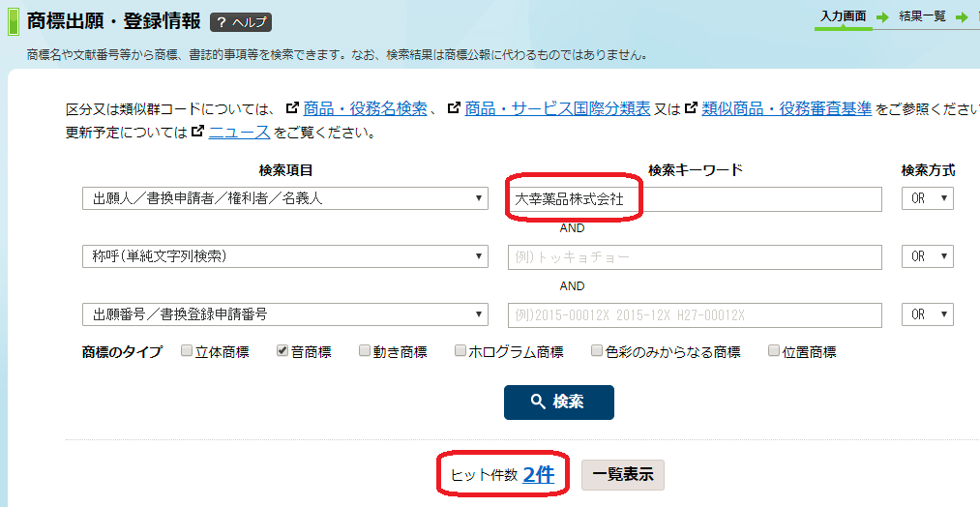Open the ヘルプ help button

tap(241, 22)
